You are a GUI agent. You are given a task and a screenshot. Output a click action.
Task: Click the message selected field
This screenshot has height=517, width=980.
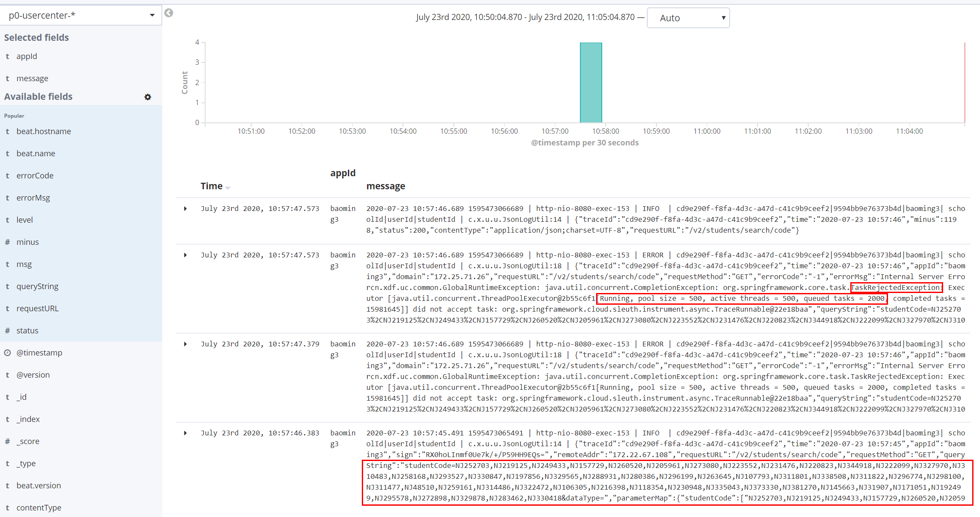click(32, 79)
